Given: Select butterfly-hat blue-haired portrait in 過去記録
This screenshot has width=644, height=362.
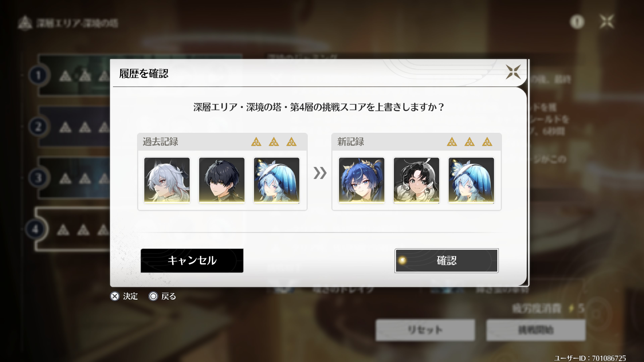Looking at the screenshot, I should click(277, 180).
